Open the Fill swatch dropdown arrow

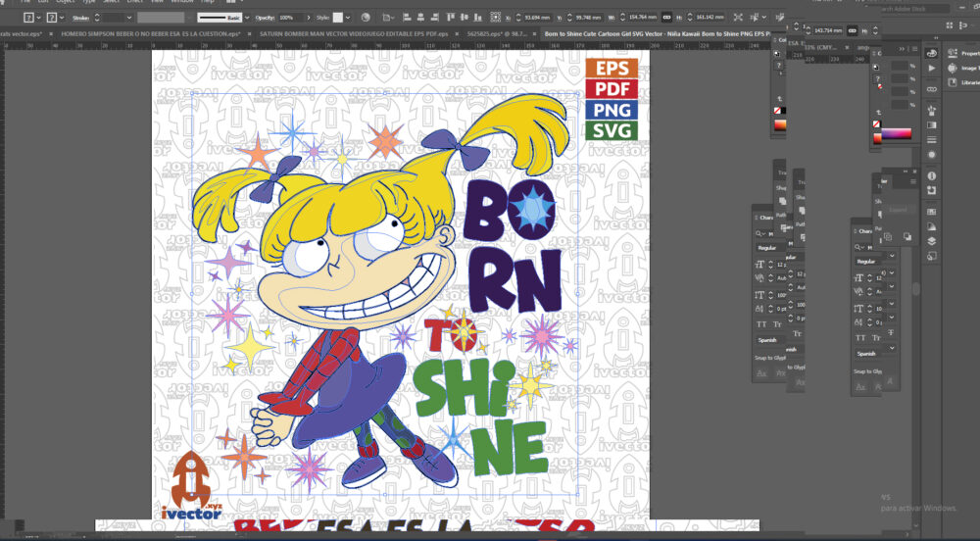tap(39, 18)
